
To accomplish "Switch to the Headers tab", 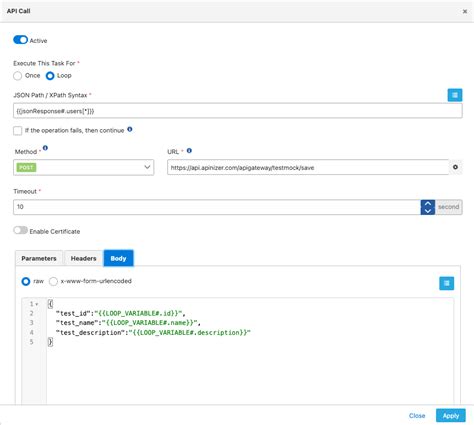I will click(x=83, y=258).
